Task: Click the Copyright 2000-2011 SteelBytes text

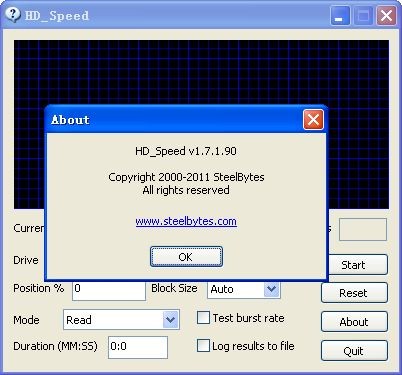Action: [186, 177]
